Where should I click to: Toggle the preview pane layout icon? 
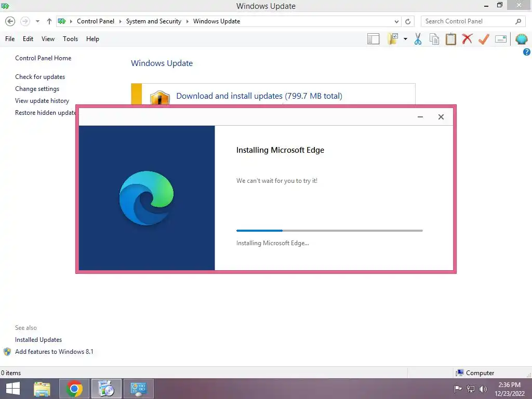tap(373, 39)
